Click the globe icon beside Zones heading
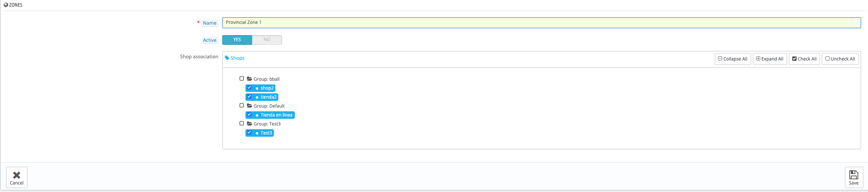The height and width of the screenshot is (192, 868). (x=6, y=5)
